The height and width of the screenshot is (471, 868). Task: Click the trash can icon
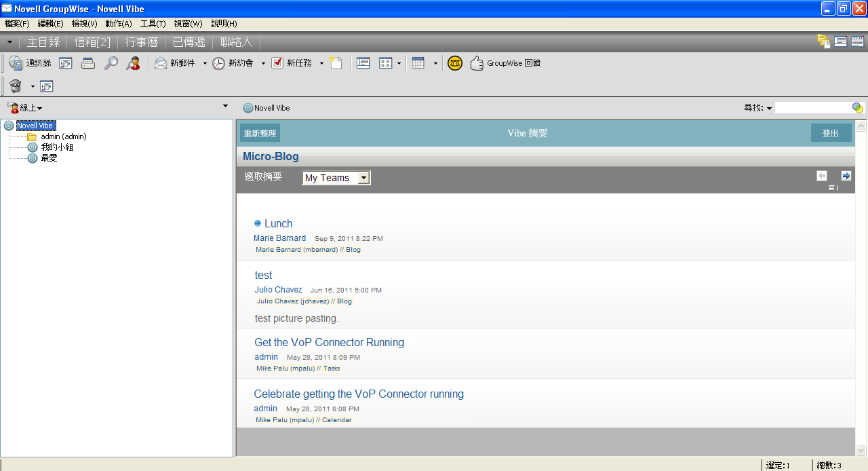(x=16, y=86)
